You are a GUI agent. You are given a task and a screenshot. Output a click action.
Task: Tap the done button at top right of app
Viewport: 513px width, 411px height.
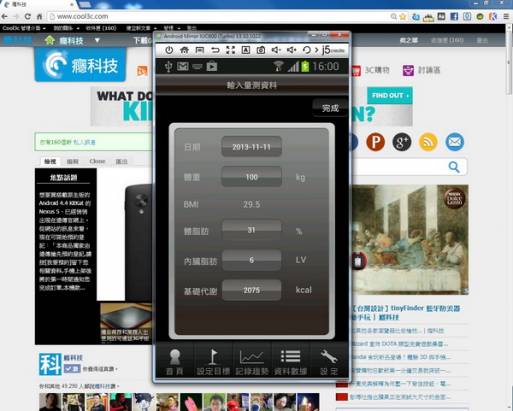[x=330, y=108]
